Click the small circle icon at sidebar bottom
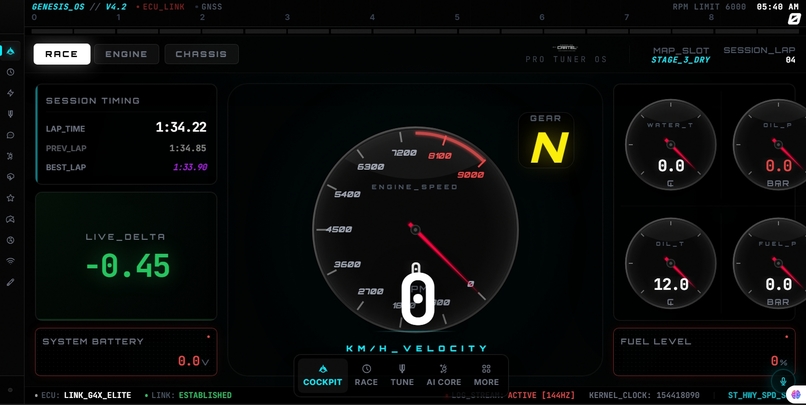The width and height of the screenshot is (806, 405). tap(10, 390)
